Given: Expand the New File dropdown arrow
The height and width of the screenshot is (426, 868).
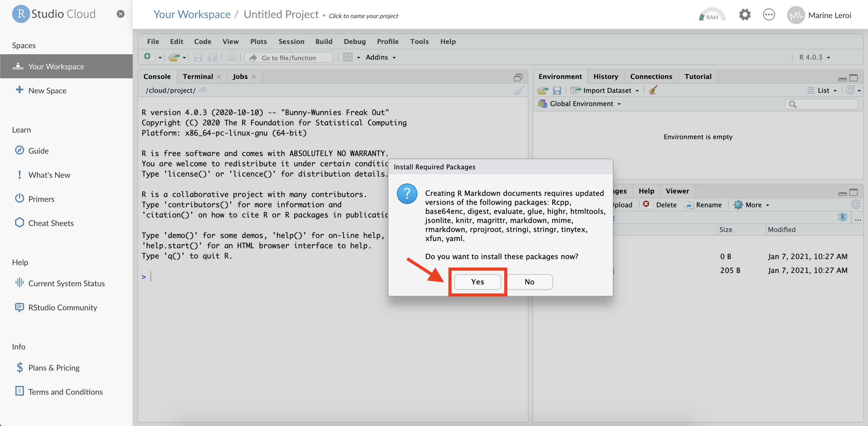Looking at the screenshot, I should pyautogui.click(x=160, y=58).
